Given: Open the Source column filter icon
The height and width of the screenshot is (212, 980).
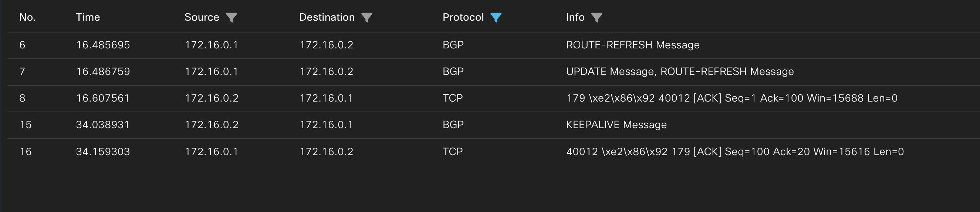Looking at the screenshot, I should 231,17.
